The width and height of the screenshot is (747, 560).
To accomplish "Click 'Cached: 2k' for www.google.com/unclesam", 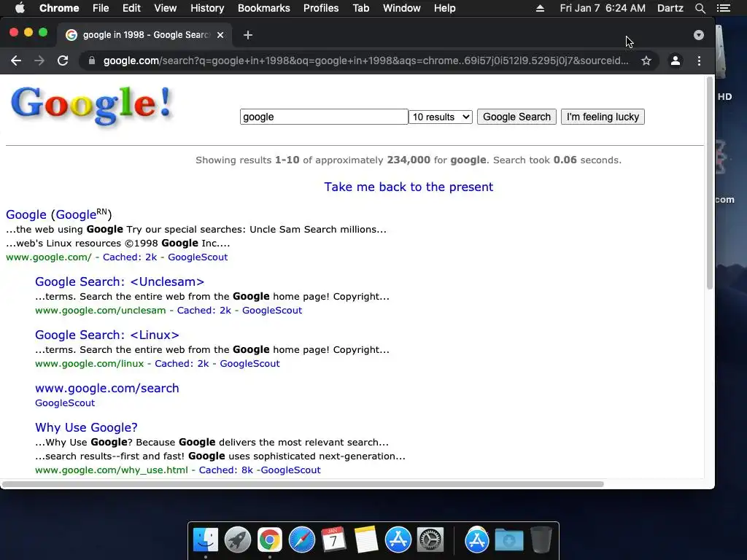I will pos(204,310).
